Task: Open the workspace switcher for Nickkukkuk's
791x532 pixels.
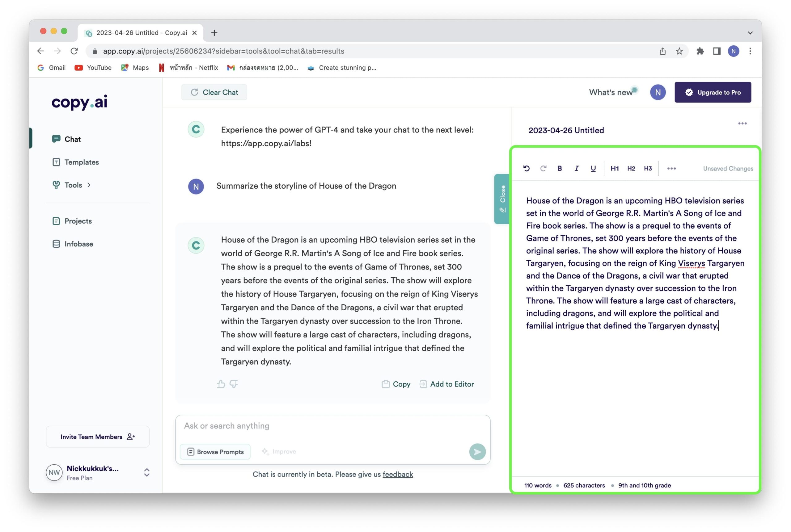Action: pos(147,472)
